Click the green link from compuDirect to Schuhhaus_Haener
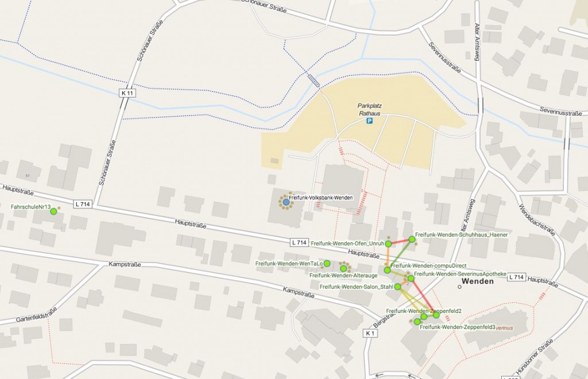Viewport: 588px width, 379px height. tap(400, 255)
